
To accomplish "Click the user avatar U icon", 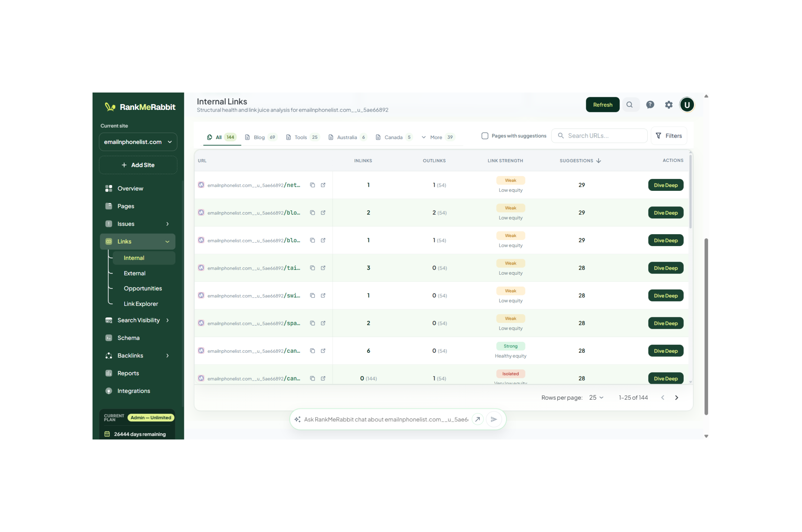I will pyautogui.click(x=687, y=105).
